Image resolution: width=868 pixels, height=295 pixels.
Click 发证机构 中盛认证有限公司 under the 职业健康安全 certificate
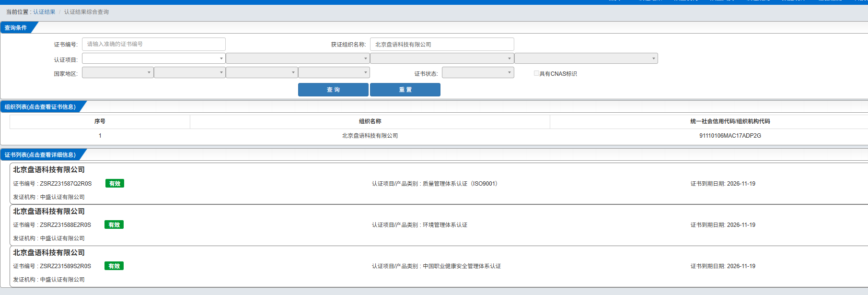[x=49, y=280]
